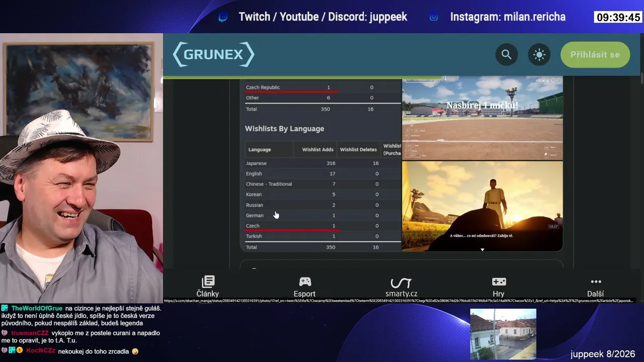Image resolution: width=644 pixels, height=362 pixels.
Task: Open the street webcam thumbnail
Action: (503, 334)
